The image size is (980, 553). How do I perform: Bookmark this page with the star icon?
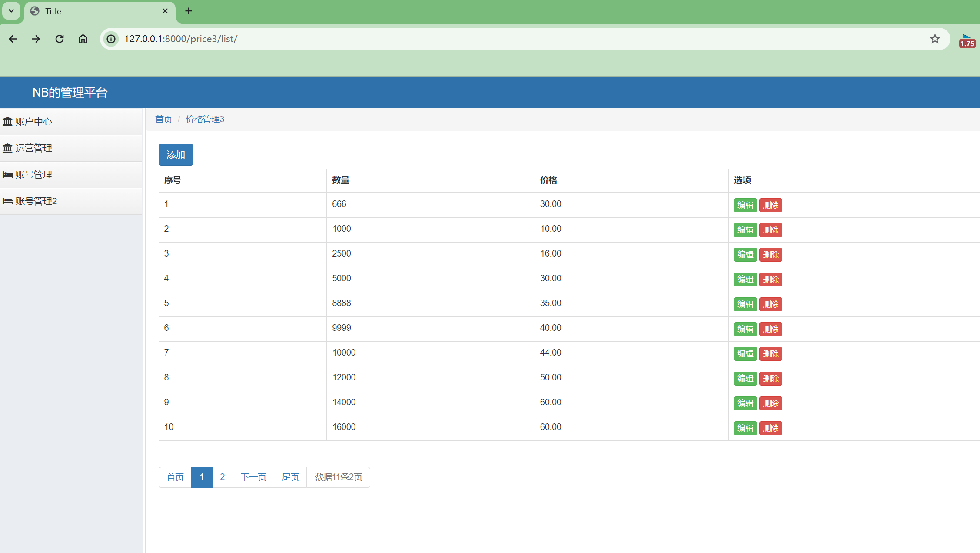[x=935, y=39]
